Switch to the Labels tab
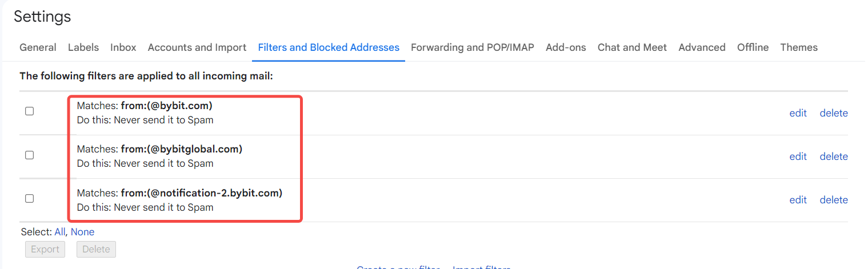868x269 pixels. click(83, 47)
